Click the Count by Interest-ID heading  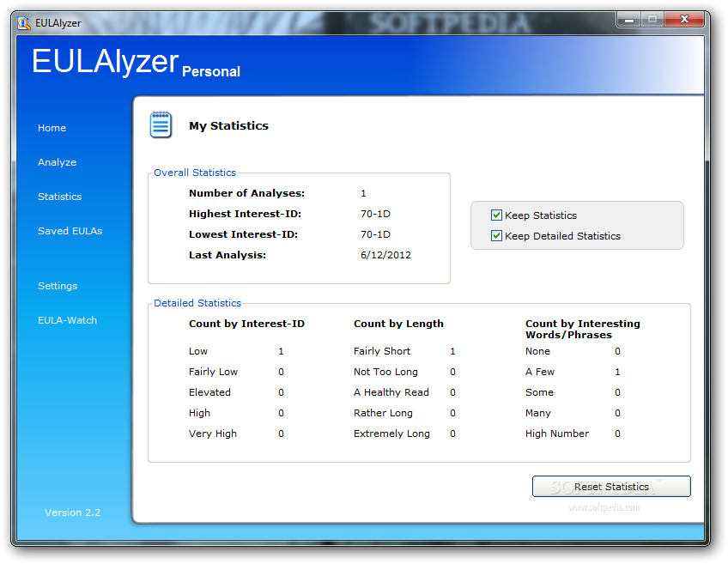coord(246,324)
